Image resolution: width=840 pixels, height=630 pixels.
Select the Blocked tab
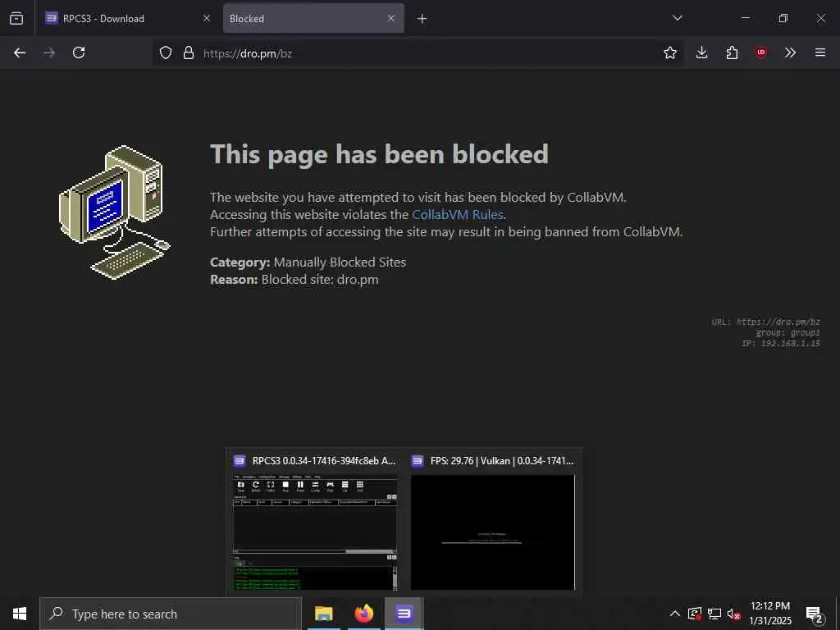313,18
